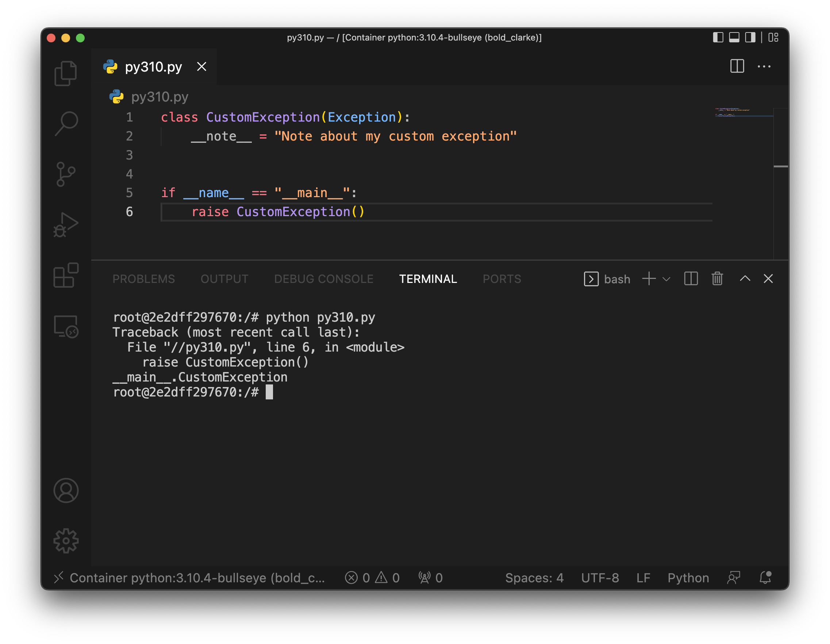Open the Explorer view in activity bar
The width and height of the screenshot is (830, 644).
[66, 73]
